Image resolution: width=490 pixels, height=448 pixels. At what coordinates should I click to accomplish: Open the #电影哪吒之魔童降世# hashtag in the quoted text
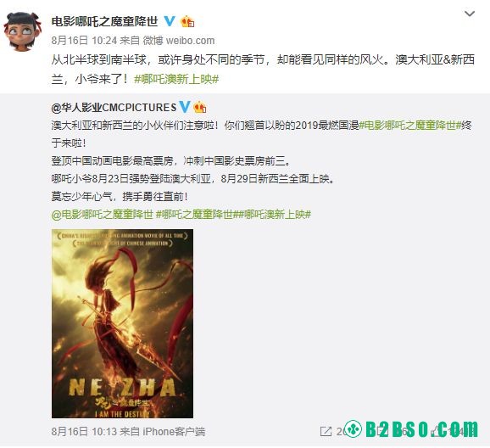(x=409, y=126)
